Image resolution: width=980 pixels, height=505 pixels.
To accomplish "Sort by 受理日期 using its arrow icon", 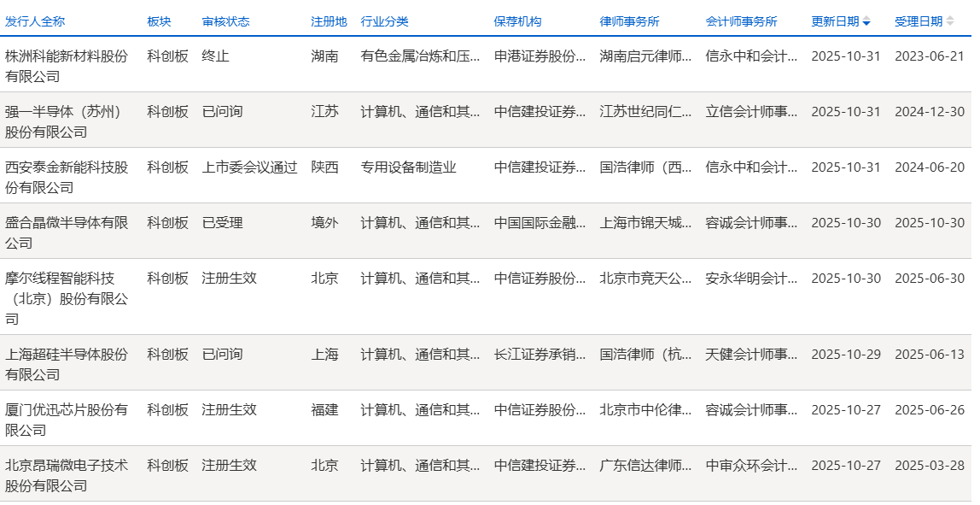I will pyautogui.click(x=950, y=21).
